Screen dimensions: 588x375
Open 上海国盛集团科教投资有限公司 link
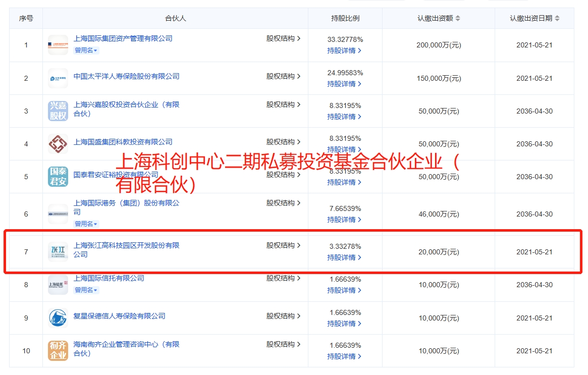(x=123, y=142)
